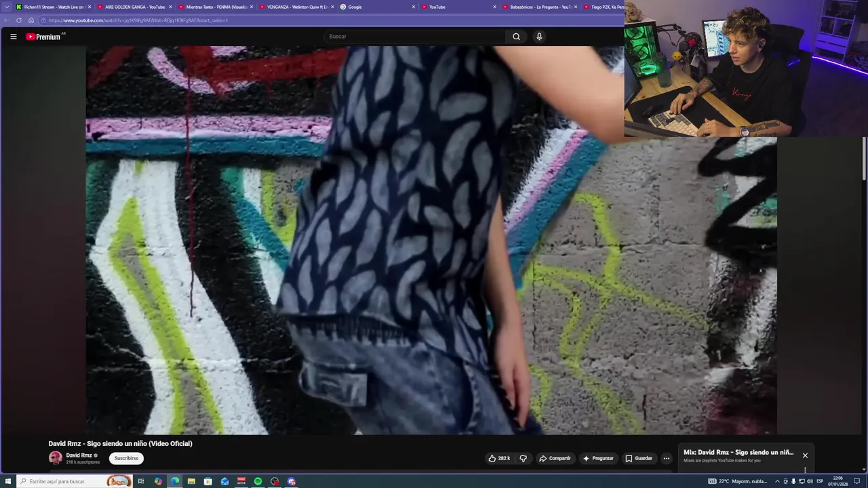Show hidden system tray icons chevron
The width and height of the screenshot is (868, 488).
[777, 481]
